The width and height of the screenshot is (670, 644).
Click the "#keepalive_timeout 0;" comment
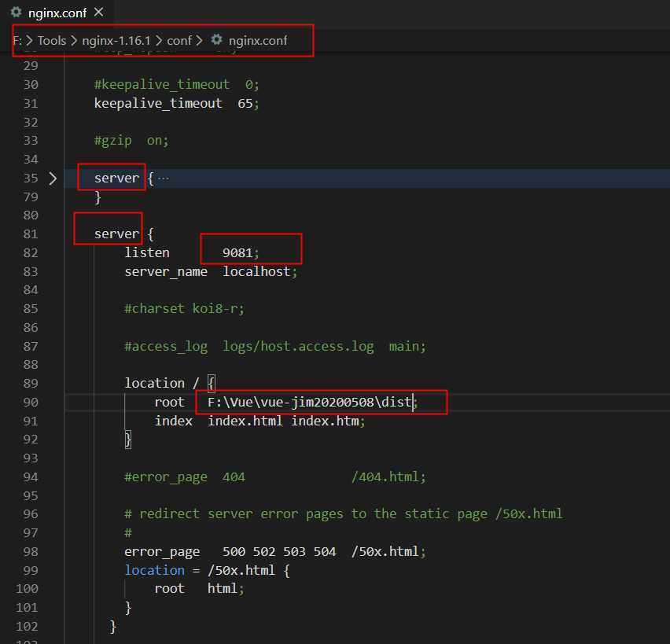(x=176, y=85)
